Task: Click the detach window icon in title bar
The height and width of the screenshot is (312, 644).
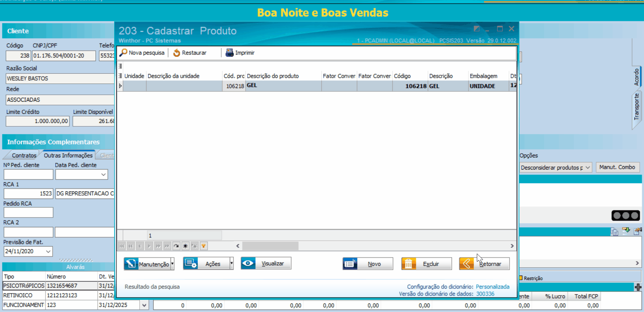Action: coord(476,29)
